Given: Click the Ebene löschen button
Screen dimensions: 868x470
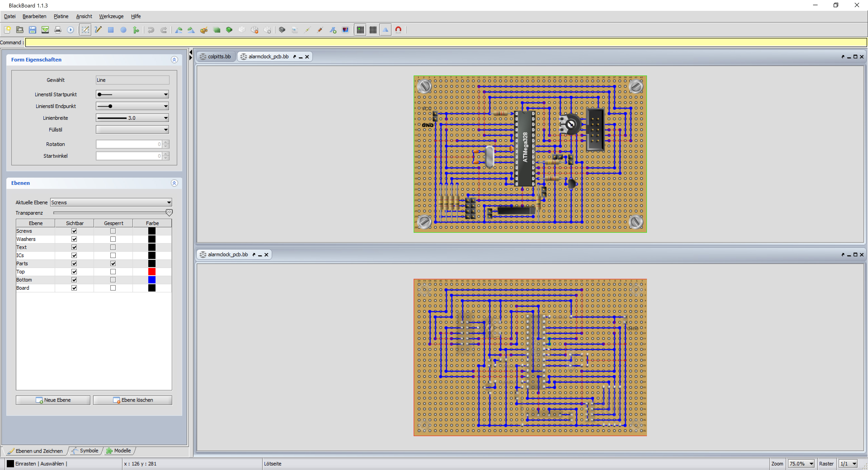Looking at the screenshot, I should 133,400.
